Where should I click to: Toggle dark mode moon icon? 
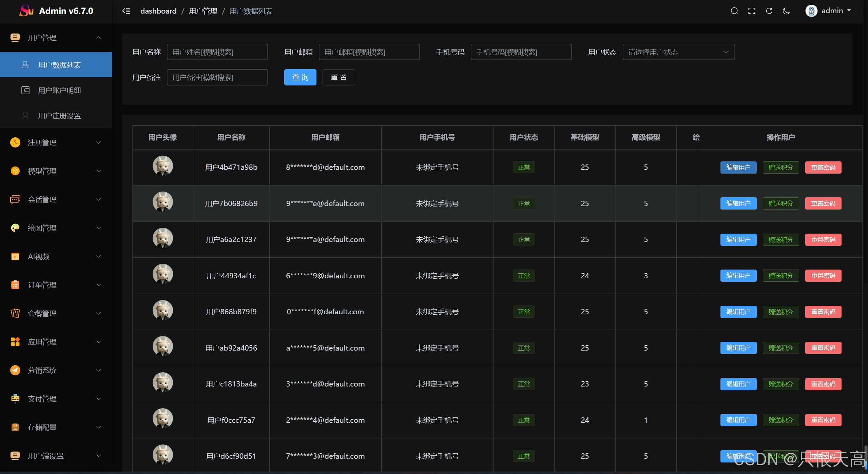tap(786, 11)
